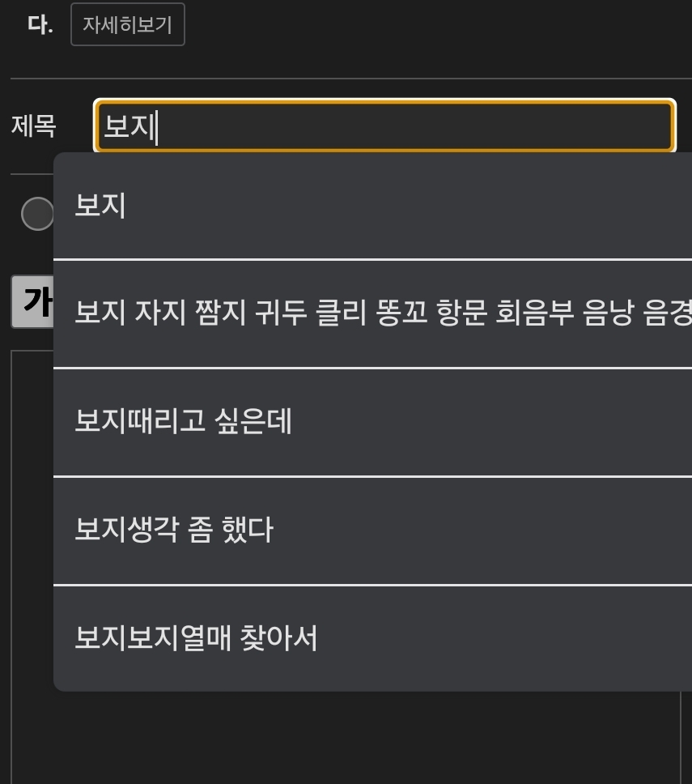This screenshot has width=692, height=784.
Task: Click the 자세히보기 button
Action: 128,25
